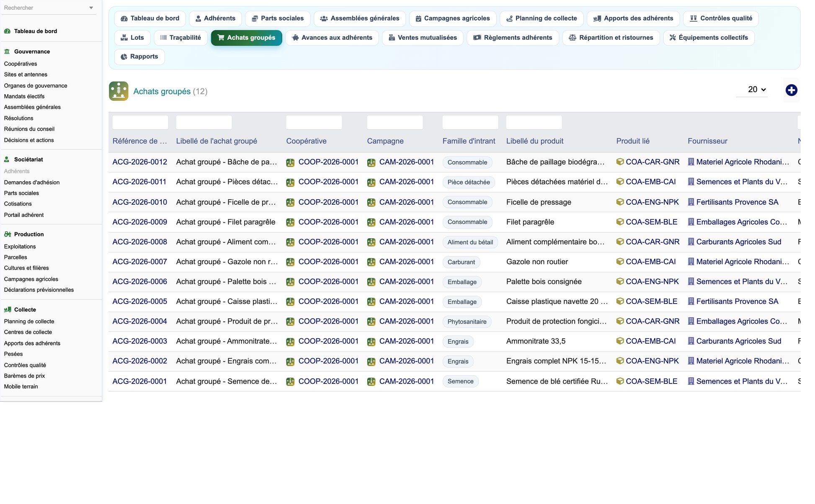Click cooperative icon in row ACG-2026-0012
The width and height of the screenshot is (815, 504).
pos(290,162)
